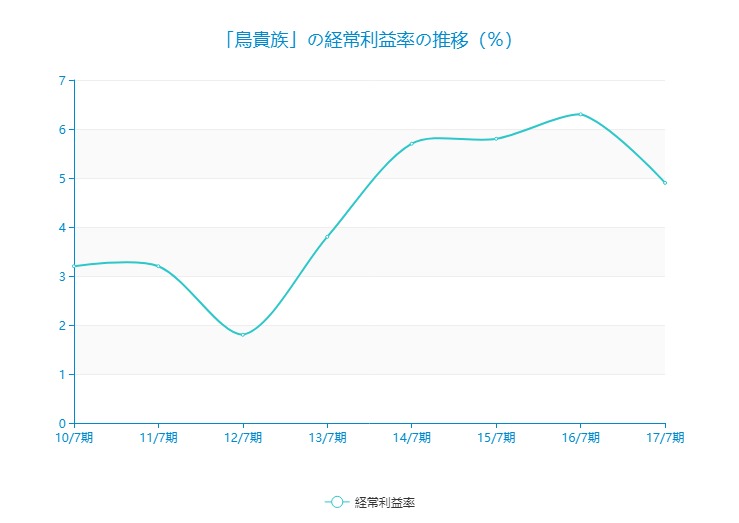Click the peak data point at 16/7期
This screenshot has width=739, height=523.
580,114
